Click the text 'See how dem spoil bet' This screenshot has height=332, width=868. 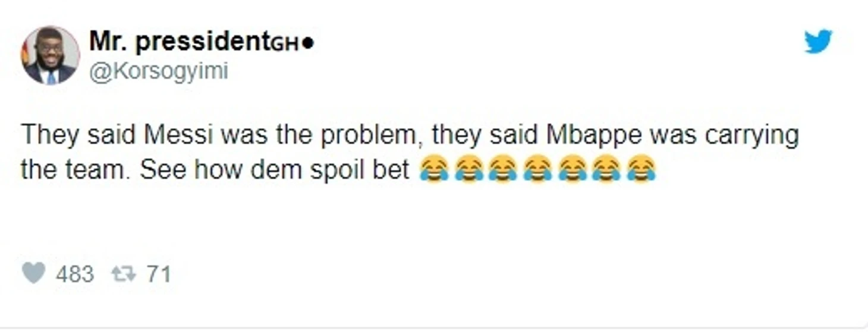click(x=275, y=170)
